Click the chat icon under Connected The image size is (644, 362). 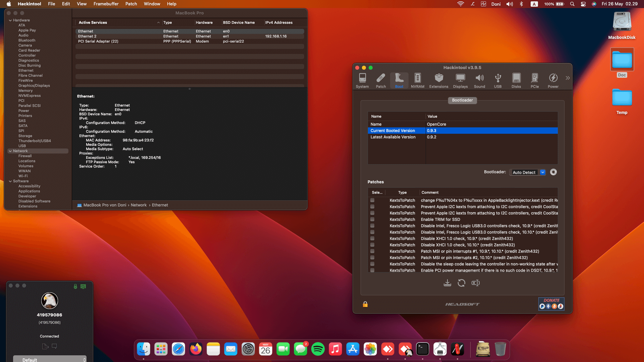tap(54, 346)
